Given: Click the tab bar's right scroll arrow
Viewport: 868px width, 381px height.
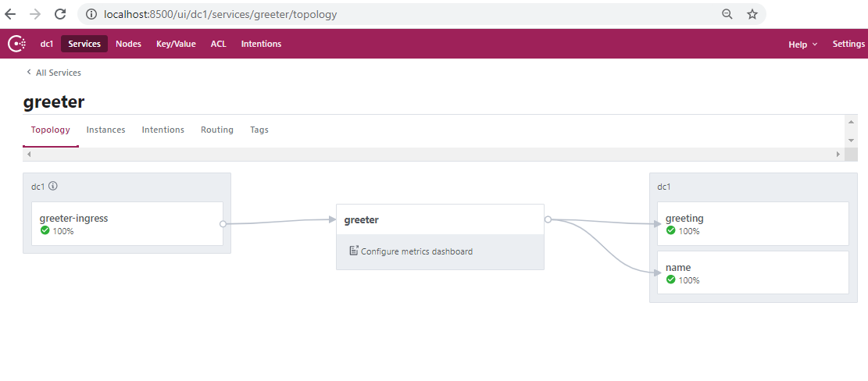Looking at the screenshot, I should tap(838, 155).
